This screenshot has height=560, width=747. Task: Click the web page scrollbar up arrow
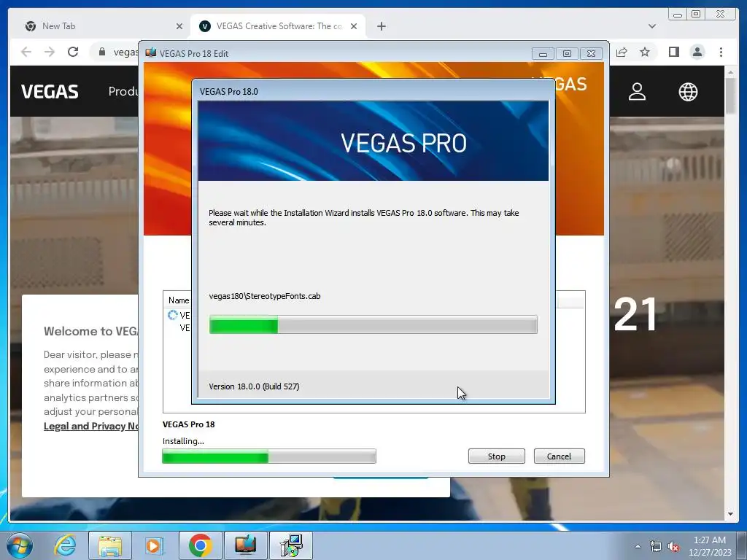point(730,72)
